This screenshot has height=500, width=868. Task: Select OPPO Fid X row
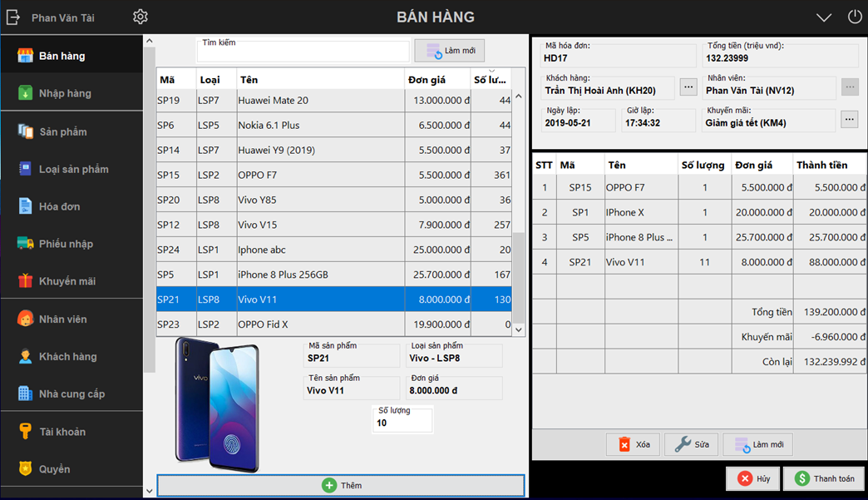(x=334, y=324)
